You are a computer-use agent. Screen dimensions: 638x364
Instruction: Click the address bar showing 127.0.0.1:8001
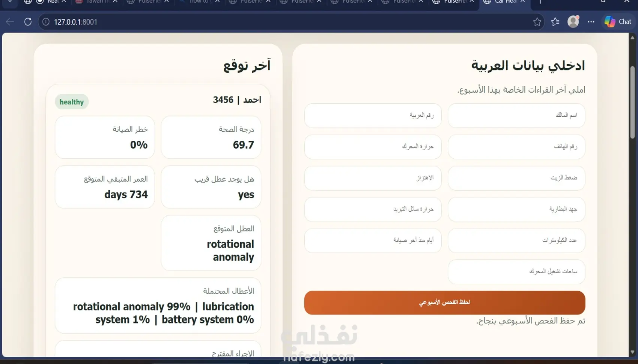[291, 22]
